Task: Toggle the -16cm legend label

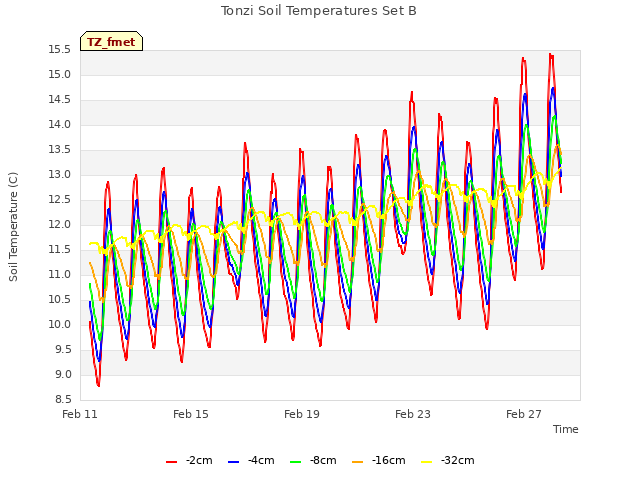Action: click(x=389, y=460)
